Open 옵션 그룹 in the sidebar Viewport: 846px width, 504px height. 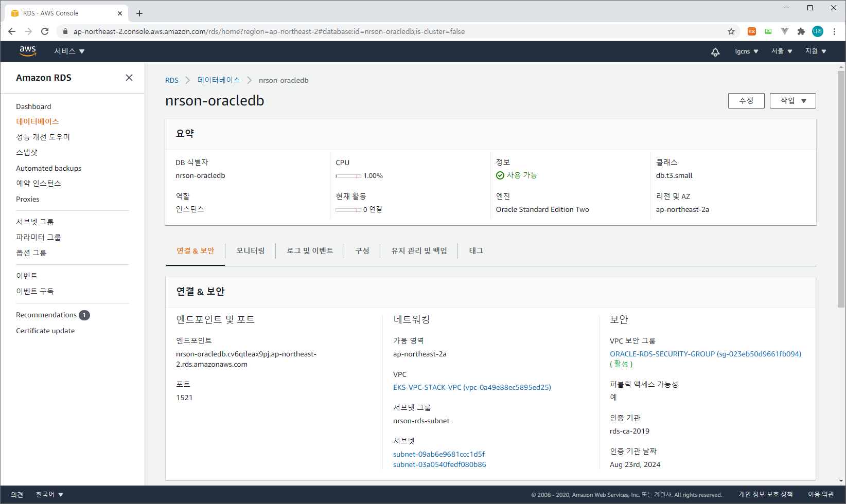31,253
